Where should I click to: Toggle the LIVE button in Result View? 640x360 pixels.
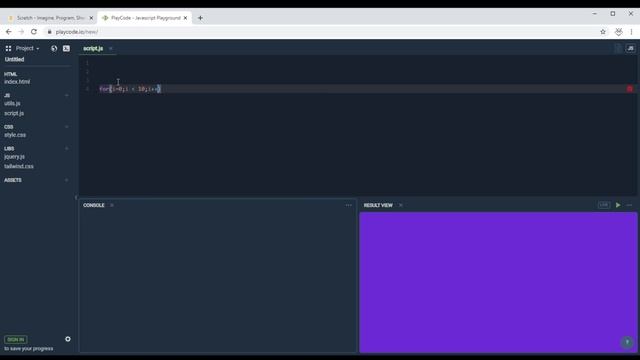pyautogui.click(x=604, y=205)
